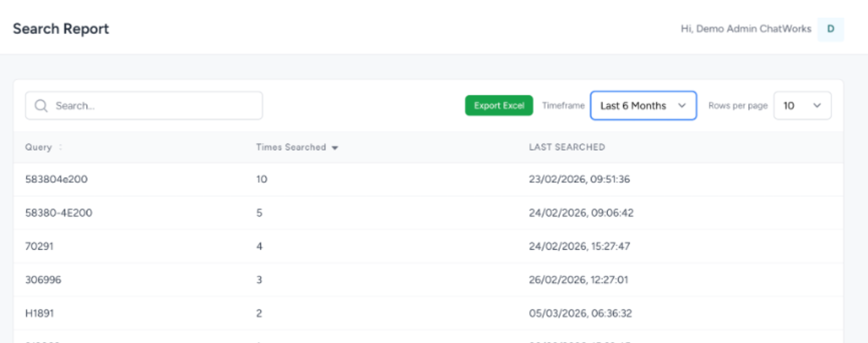This screenshot has width=868, height=343.
Task: Click Hi, Demo Admin ChatWorks greeting
Action: click(746, 29)
